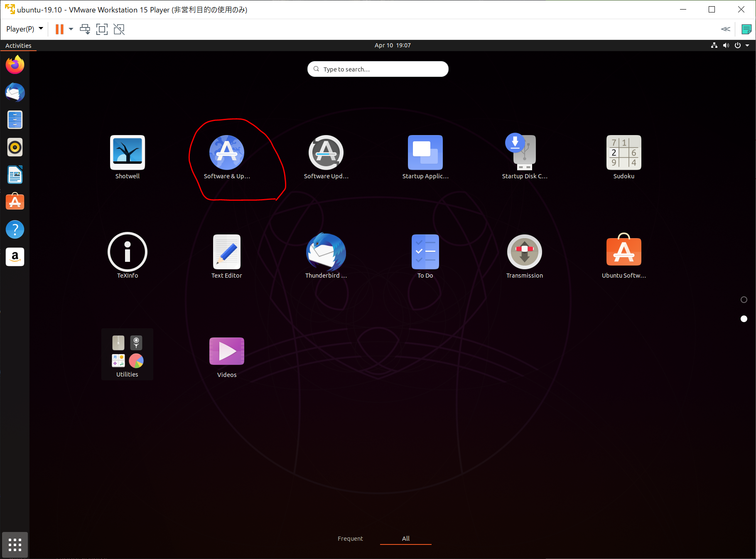Screen dimensions: 756x559
Task: Open the Player(P) menu
Action: [x=25, y=29]
